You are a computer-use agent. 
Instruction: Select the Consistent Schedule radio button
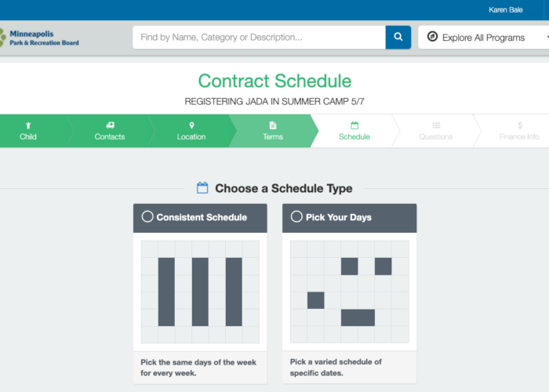147,216
